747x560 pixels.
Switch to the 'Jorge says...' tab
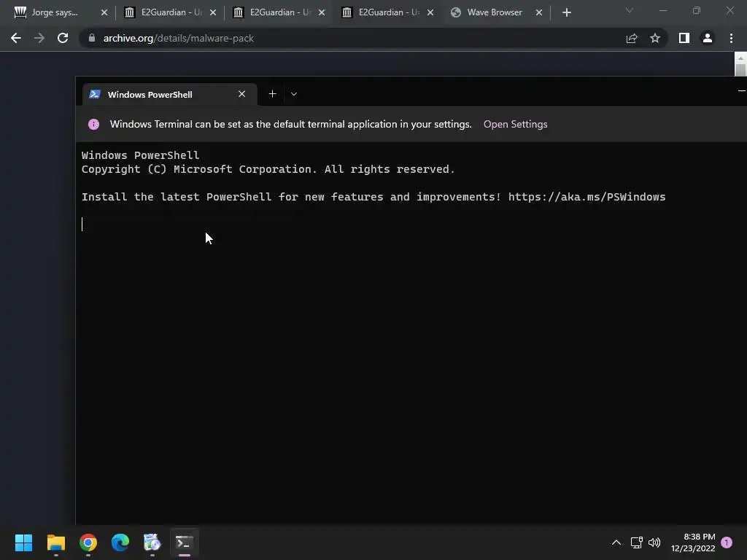tap(54, 12)
